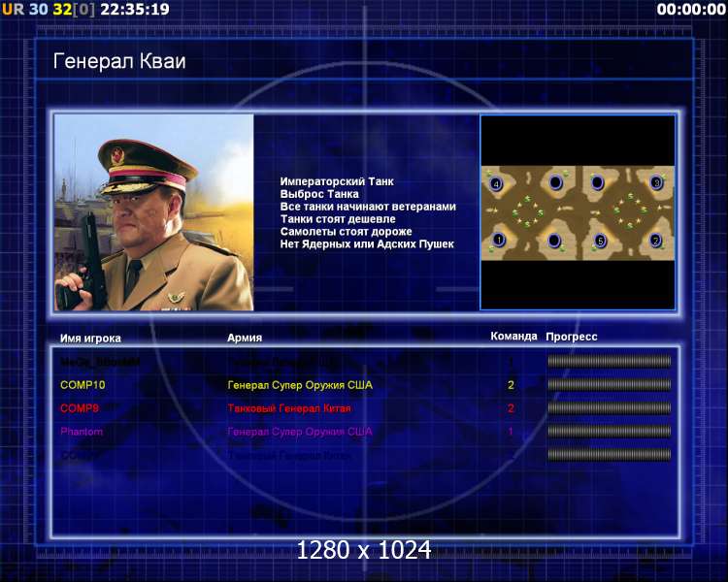
Task: Click COMP9's army 'Танковый Генерал Китая'
Action: (289, 408)
